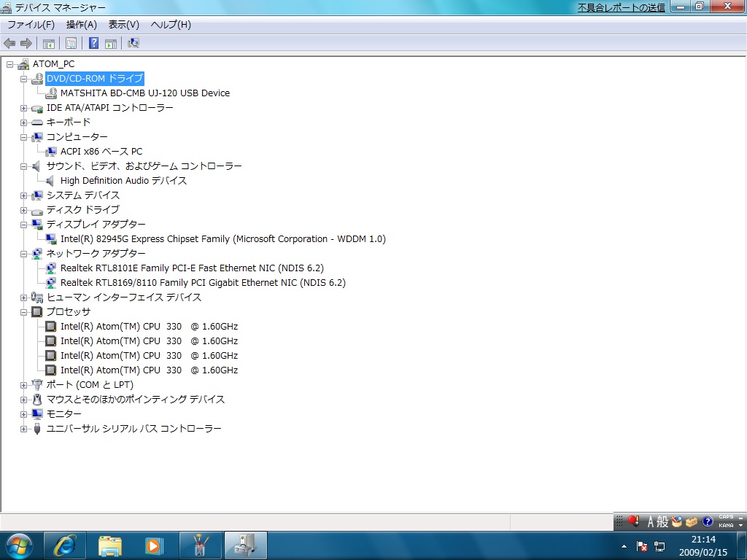Click the Back arrow toolbar icon
This screenshot has width=747, height=560.
point(9,43)
